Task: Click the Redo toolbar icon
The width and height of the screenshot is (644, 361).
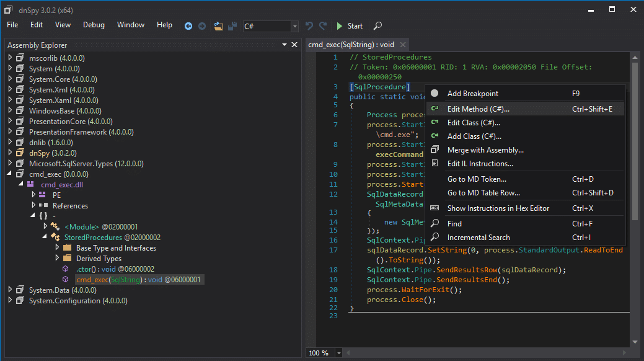Action: (323, 26)
